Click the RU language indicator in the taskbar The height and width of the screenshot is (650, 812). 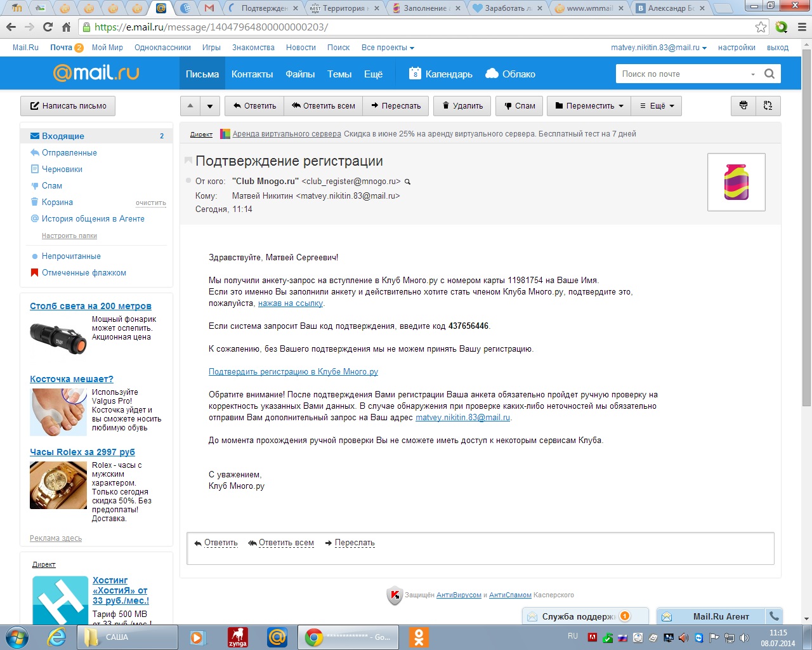[573, 636]
